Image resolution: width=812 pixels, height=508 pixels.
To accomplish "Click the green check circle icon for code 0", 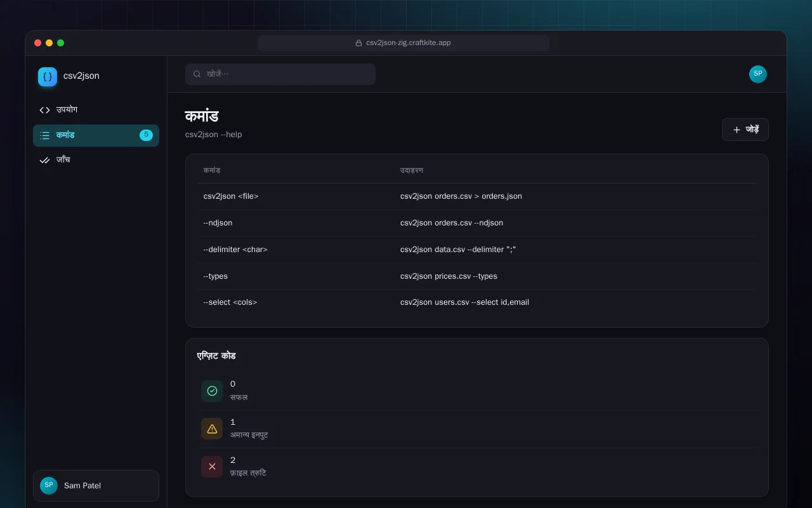I will [x=212, y=391].
